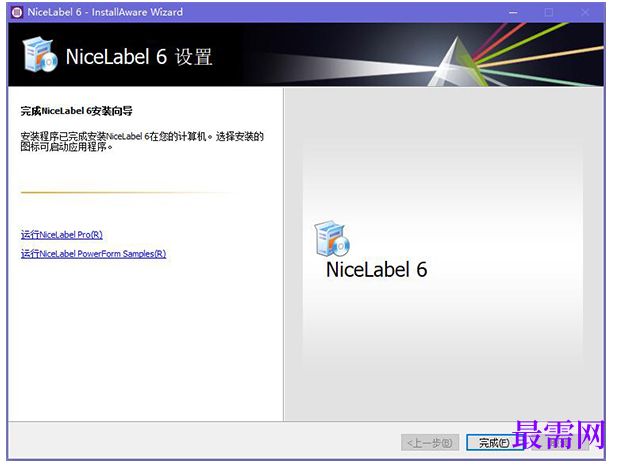The width and height of the screenshot is (624, 466).
Task: Click the InstallAware icon in title bar
Action: point(17,12)
